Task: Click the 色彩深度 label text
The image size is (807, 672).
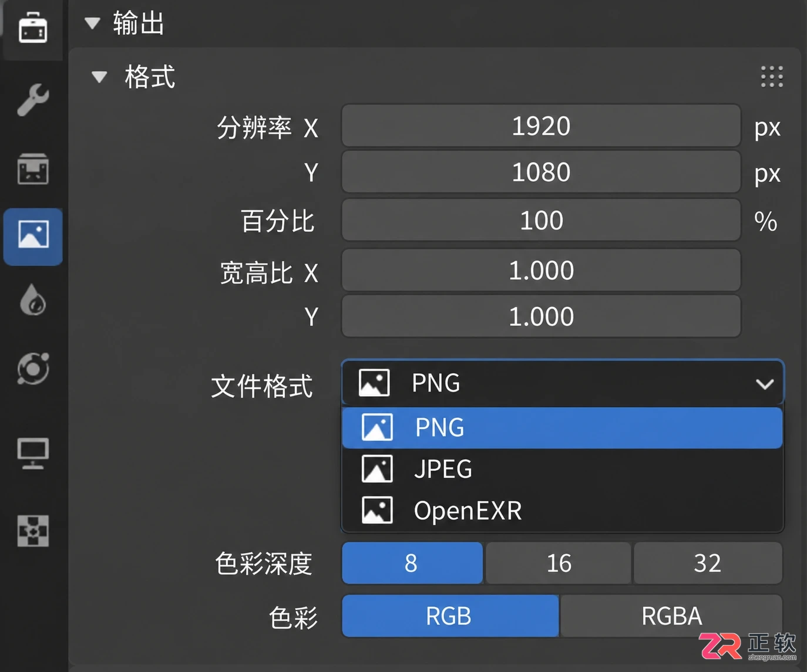Action: pyautogui.click(x=264, y=563)
